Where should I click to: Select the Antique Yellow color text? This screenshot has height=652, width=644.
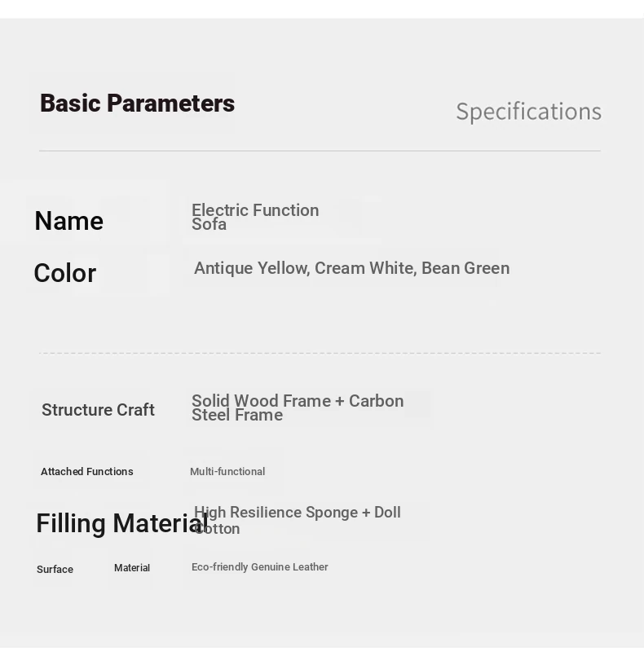pyautogui.click(x=252, y=268)
